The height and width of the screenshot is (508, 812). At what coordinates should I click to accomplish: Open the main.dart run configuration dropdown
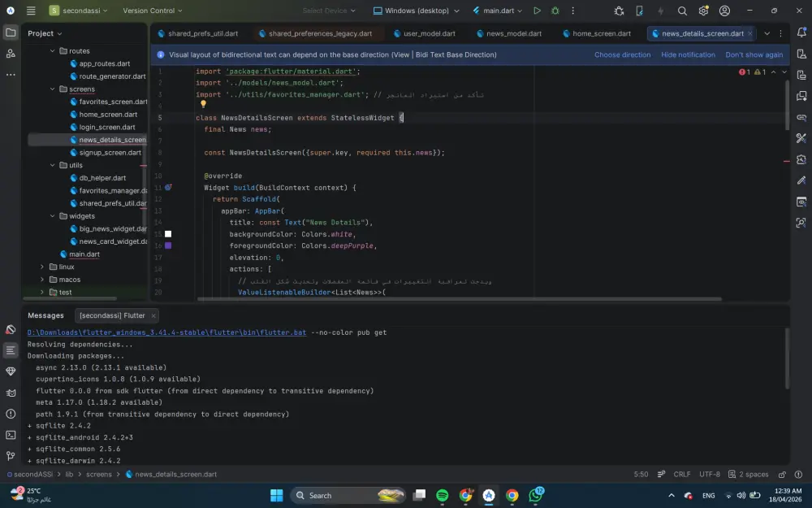[497, 11]
